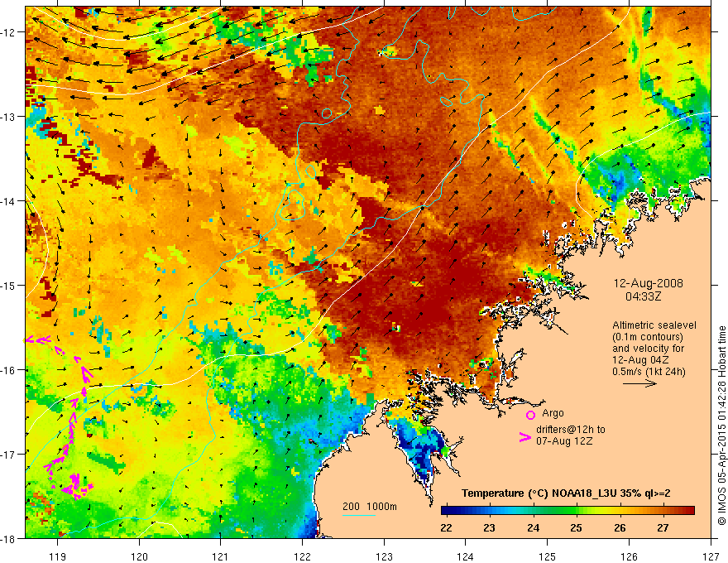728x563 pixels.
Task: Click the longitude axis label 127
Action: pos(711,556)
